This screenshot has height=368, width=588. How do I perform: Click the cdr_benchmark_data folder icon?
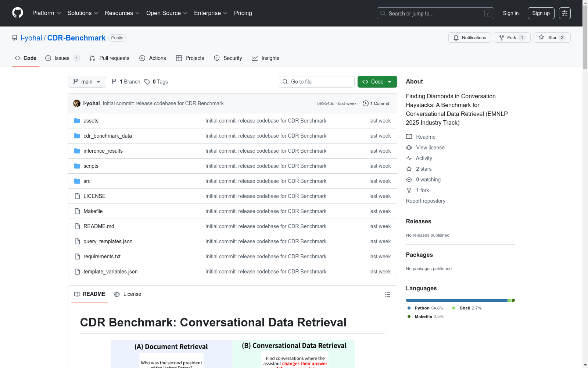pos(77,136)
